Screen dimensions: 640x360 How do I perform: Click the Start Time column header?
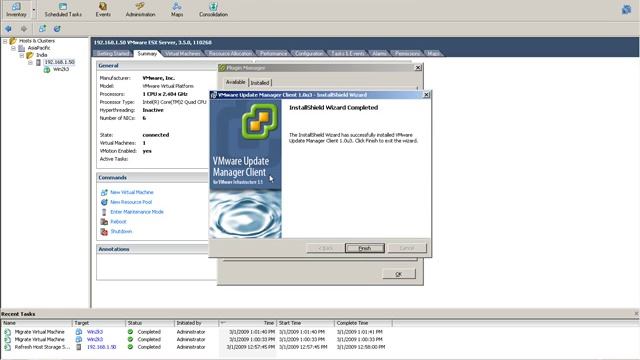pyautogui.click(x=305, y=323)
